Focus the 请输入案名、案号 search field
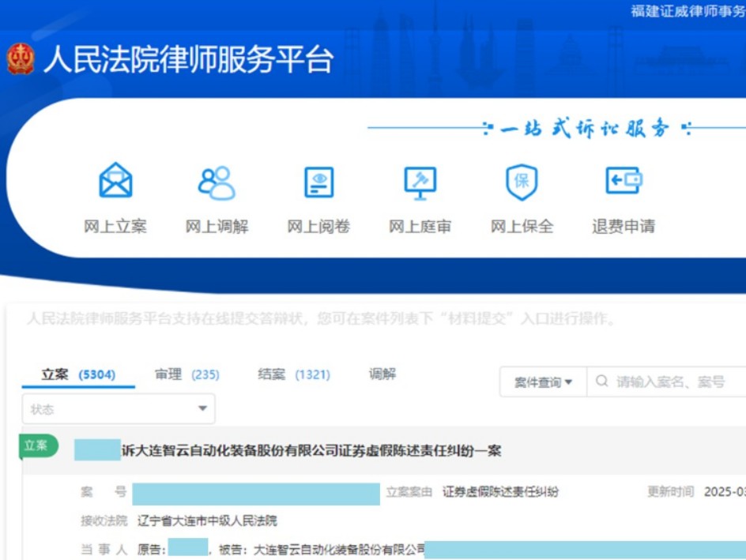Screen dimensions: 746x560 (x=667, y=381)
